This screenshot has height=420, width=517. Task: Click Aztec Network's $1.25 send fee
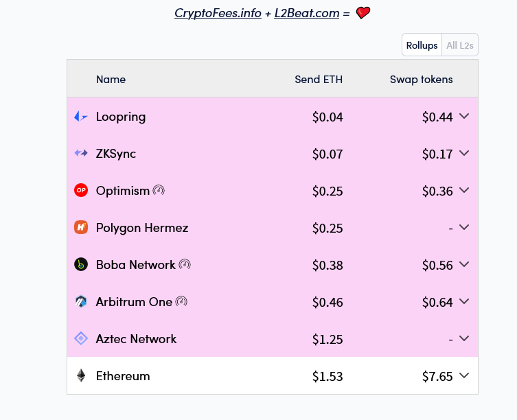click(x=328, y=339)
